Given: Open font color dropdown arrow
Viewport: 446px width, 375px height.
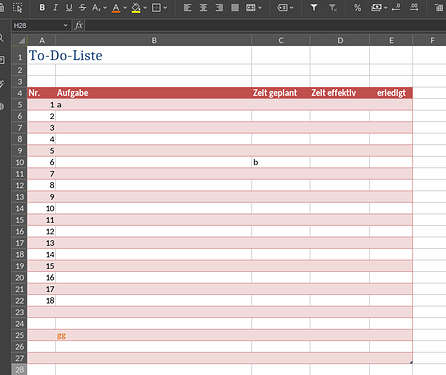Looking at the screenshot, I should point(125,8).
